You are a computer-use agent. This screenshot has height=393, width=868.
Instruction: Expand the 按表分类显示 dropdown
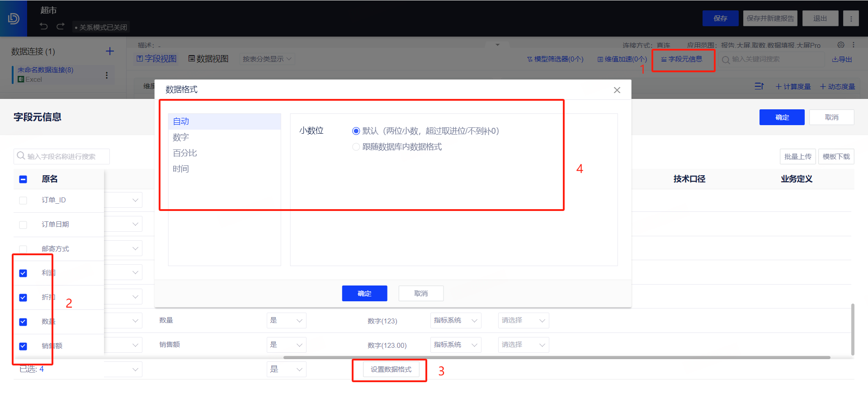point(267,59)
